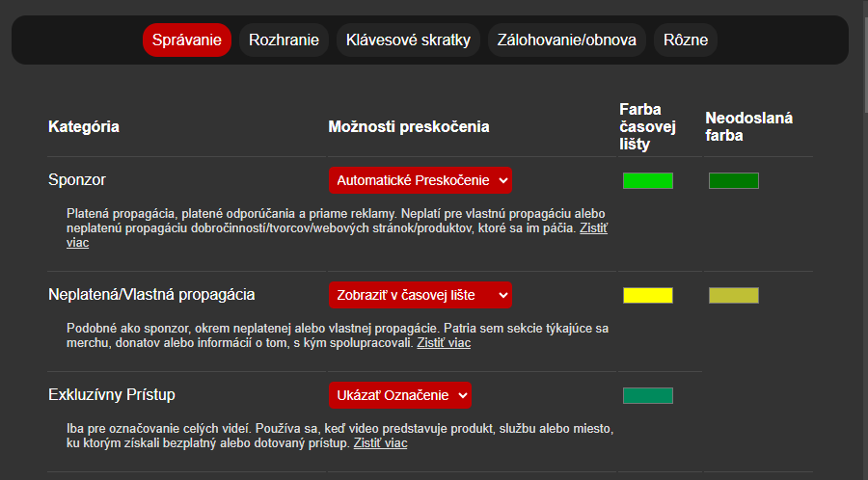Follow the Zistiť viac link under Sponzor

[592, 228]
